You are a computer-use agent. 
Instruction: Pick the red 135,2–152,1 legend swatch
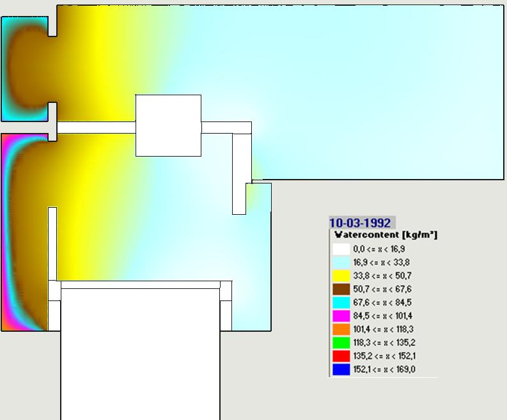coord(341,356)
